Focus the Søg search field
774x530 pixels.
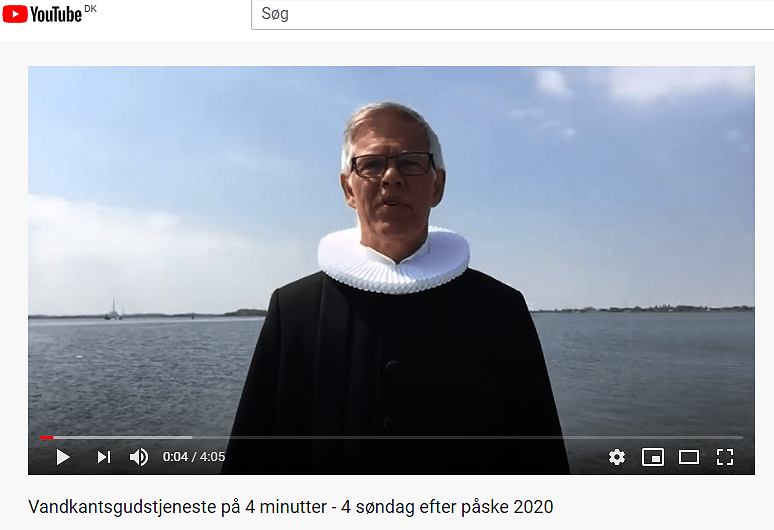click(512, 14)
